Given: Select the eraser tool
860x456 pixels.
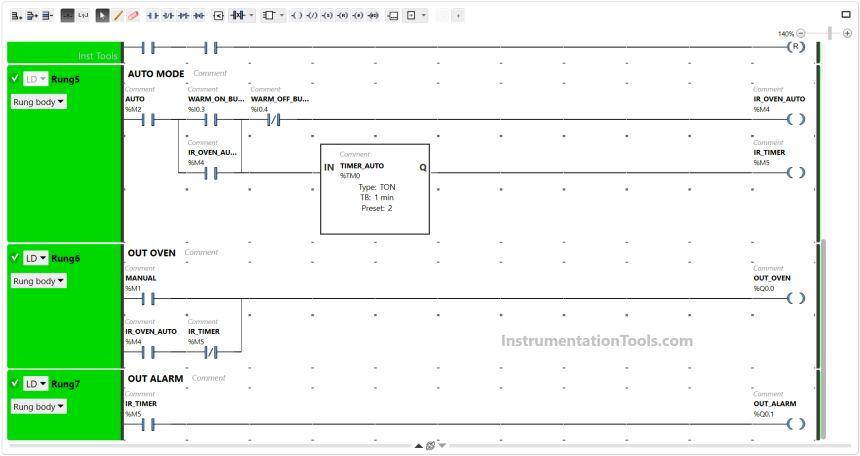Looking at the screenshot, I should click(x=133, y=16).
